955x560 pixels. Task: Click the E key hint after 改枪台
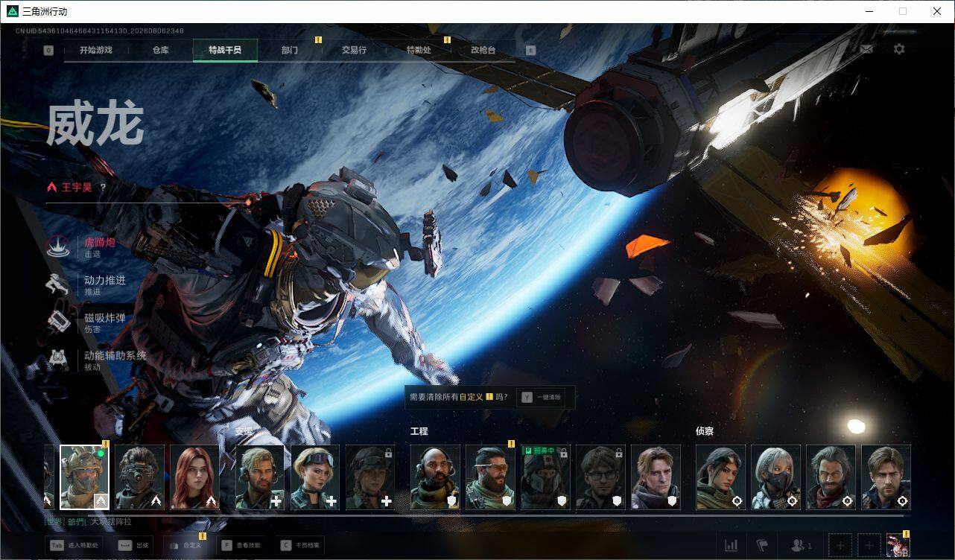tap(530, 51)
